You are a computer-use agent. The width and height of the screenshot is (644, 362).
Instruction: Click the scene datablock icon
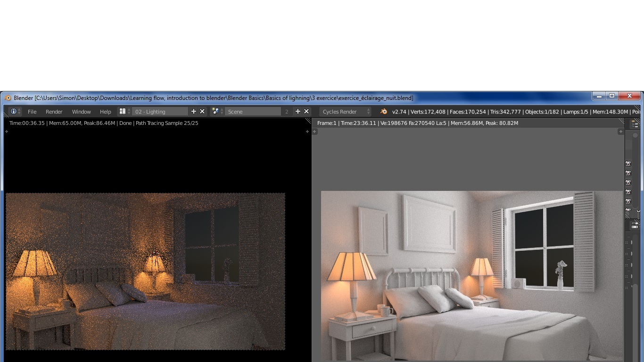coord(216,111)
